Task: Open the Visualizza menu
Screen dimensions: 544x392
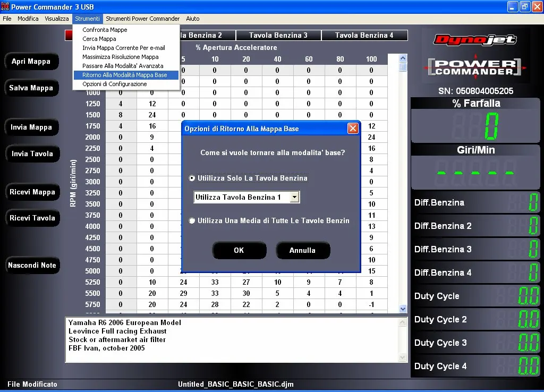Action: [x=56, y=19]
